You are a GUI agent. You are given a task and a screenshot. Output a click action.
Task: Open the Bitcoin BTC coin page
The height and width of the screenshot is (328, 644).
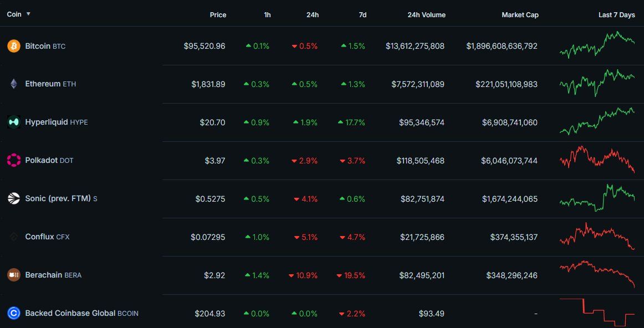pos(45,47)
